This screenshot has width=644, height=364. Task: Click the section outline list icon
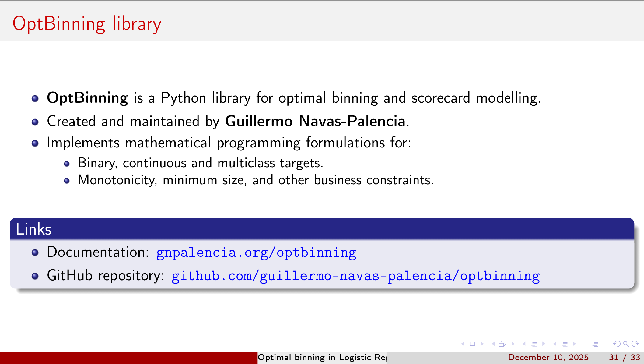coord(565,344)
